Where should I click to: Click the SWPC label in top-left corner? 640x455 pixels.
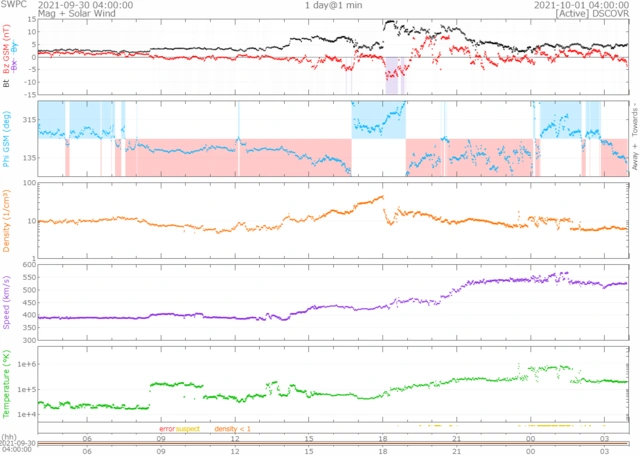coord(13,5)
